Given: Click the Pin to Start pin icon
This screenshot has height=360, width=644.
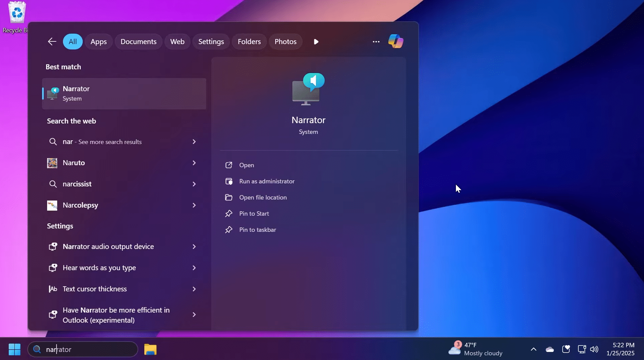Looking at the screenshot, I should (229, 214).
